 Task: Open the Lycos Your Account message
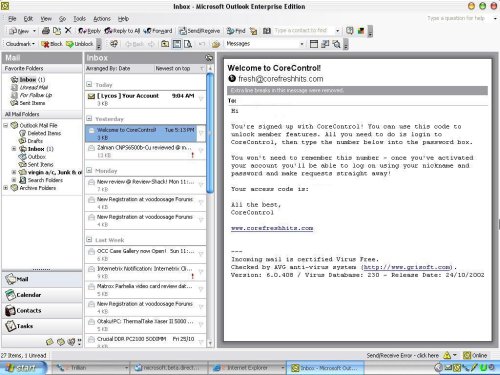point(145,100)
